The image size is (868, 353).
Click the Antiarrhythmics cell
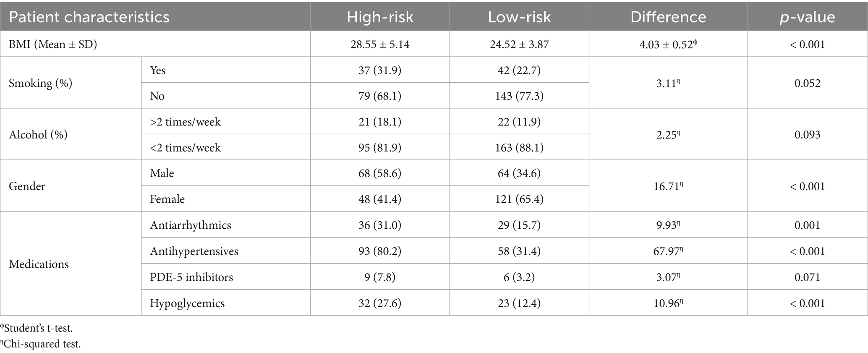point(191,225)
